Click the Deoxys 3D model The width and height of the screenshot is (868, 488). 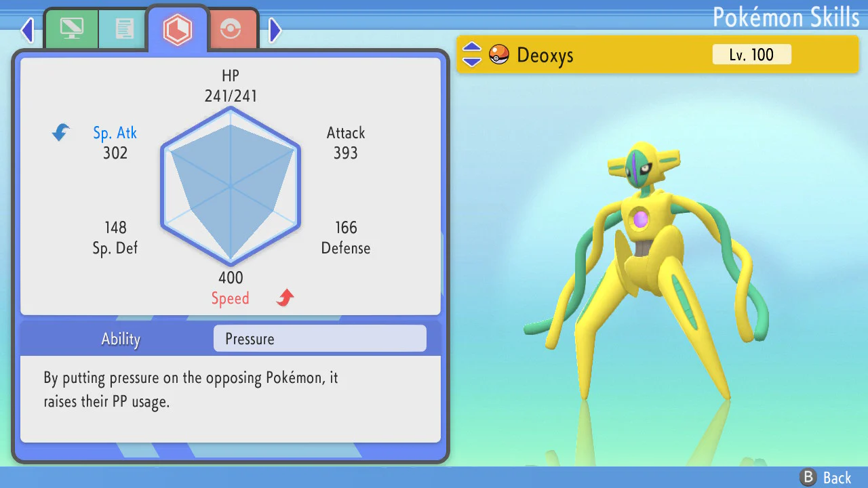click(646, 271)
